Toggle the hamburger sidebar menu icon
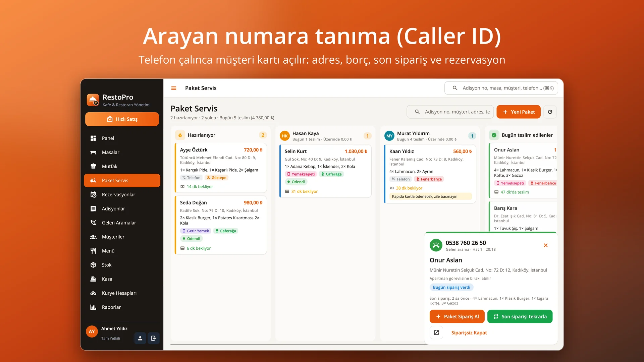This screenshot has width=644, height=362. (174, 88)
